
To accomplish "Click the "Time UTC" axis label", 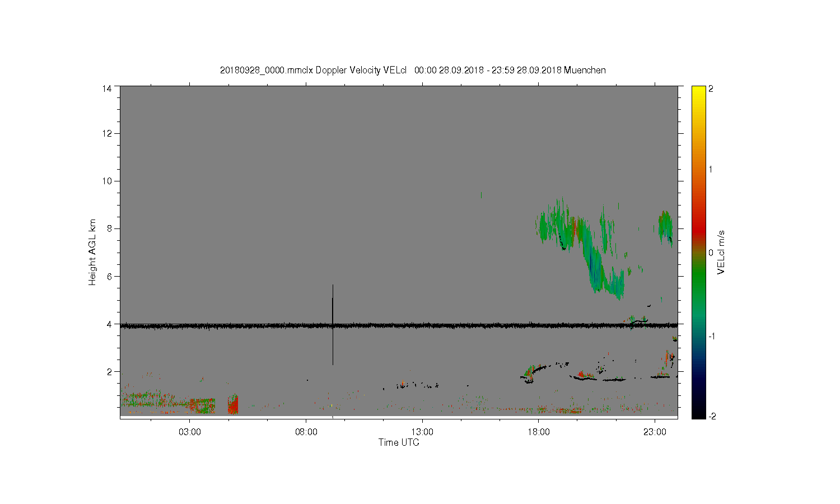I will pyautogui.click(x=399, y=442).
